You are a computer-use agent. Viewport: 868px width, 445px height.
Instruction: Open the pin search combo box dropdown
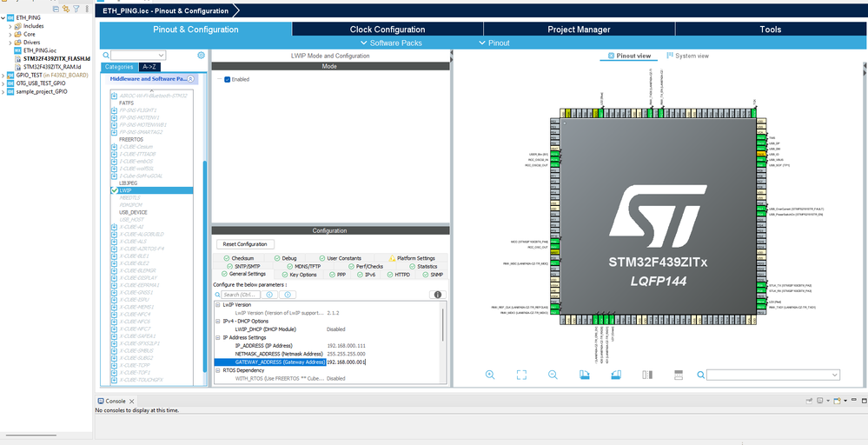[x=834, y=375]
